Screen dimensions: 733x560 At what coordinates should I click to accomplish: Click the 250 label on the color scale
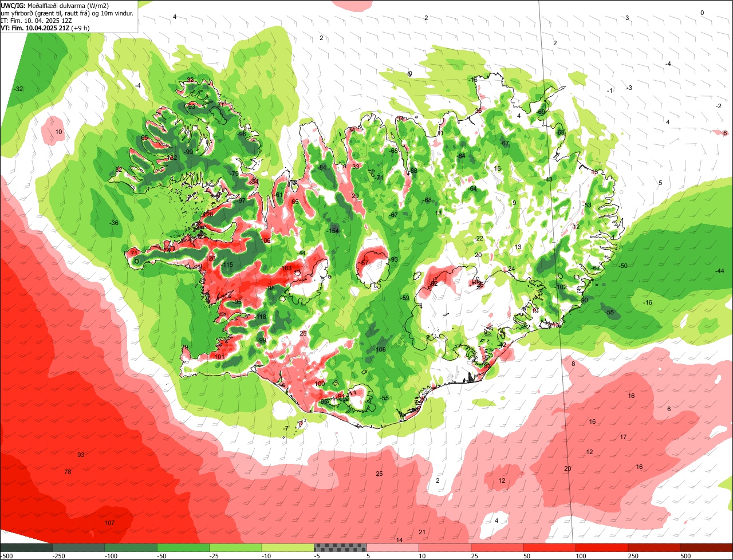pos(633,556)
